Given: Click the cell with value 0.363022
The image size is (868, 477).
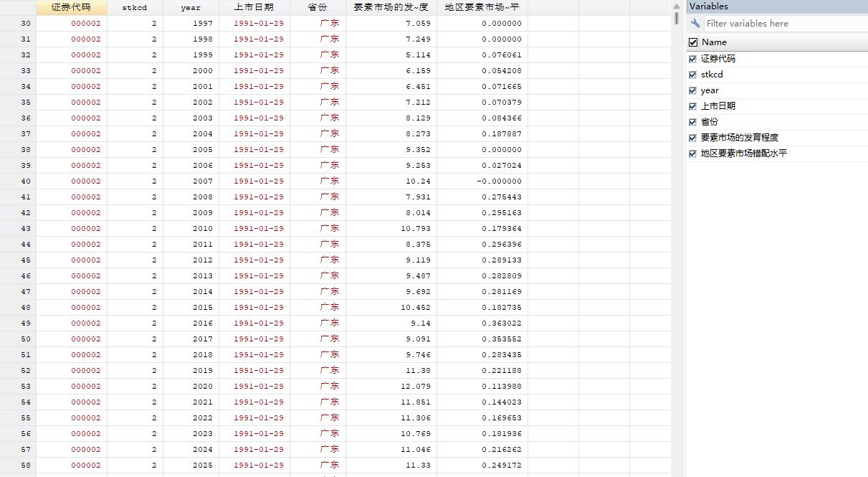Looking at the screenshot, I should (482, 323).
